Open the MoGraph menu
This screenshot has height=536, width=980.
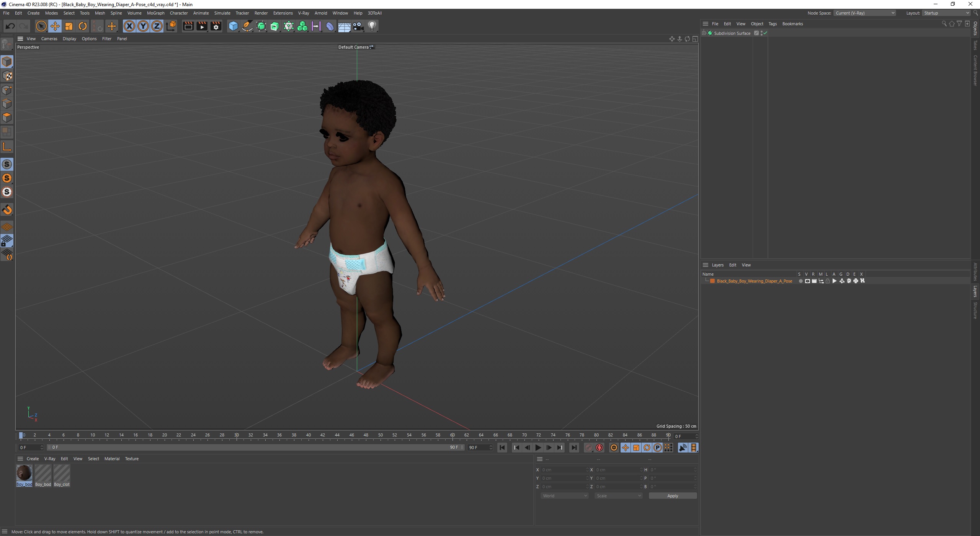click(x=155, y=13)
